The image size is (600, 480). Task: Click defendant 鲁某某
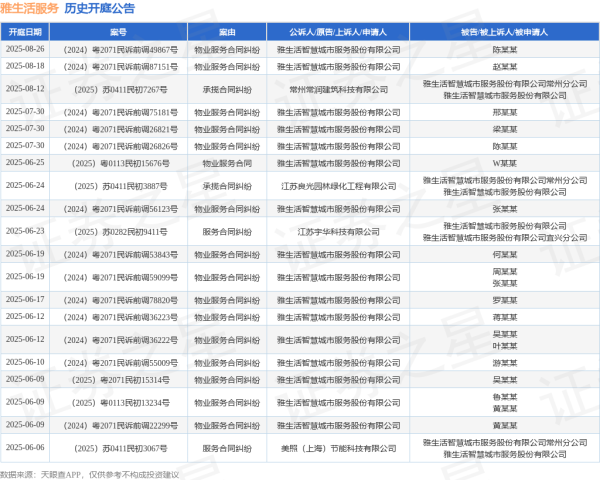point(505,397)
